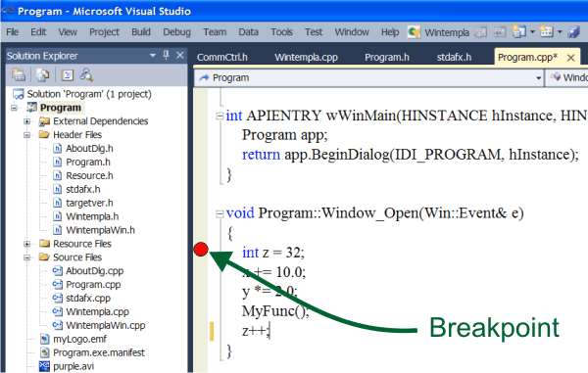
Task: Remove the breakpoint red dot on int z line
Action: coord(201,250)
